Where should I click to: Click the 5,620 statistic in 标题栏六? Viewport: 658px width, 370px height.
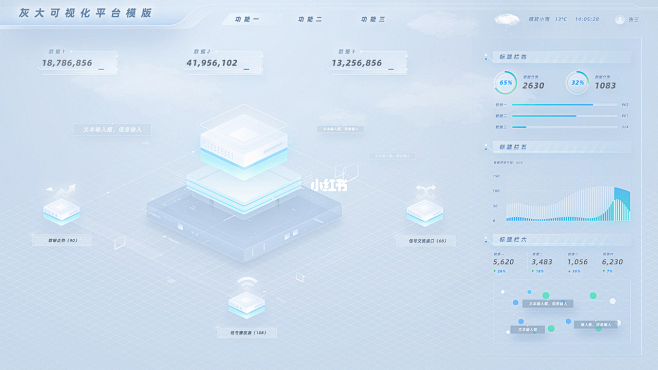(x=503, y=262)
